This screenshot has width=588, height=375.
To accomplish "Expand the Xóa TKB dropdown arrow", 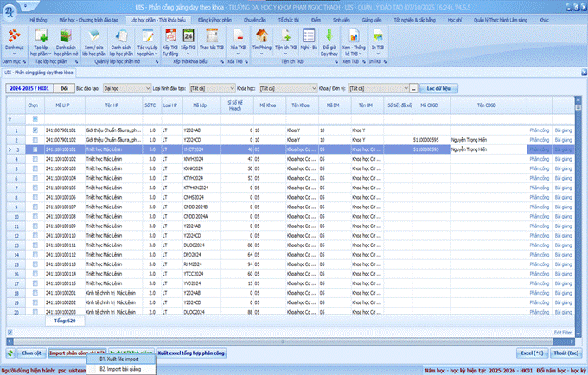I will [x=238, y=54].
